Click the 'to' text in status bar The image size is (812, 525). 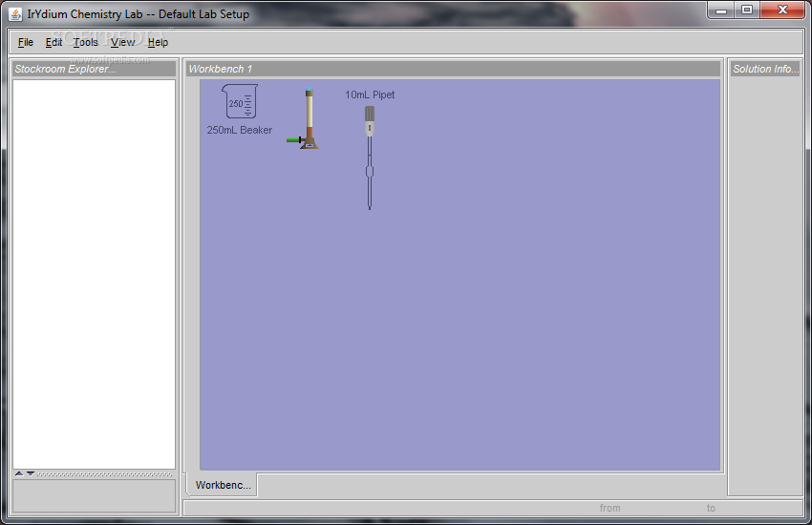pos(711,508)
